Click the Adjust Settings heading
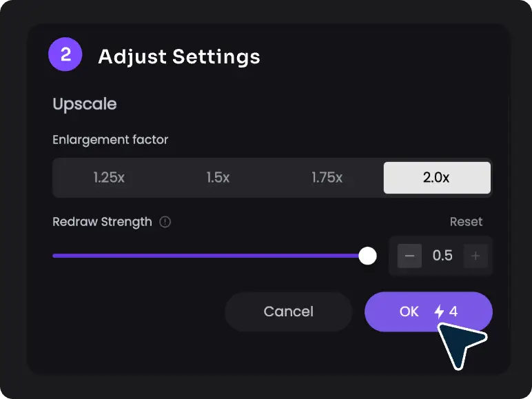This screenshot has height=399, width=532. tap(179, 56)
